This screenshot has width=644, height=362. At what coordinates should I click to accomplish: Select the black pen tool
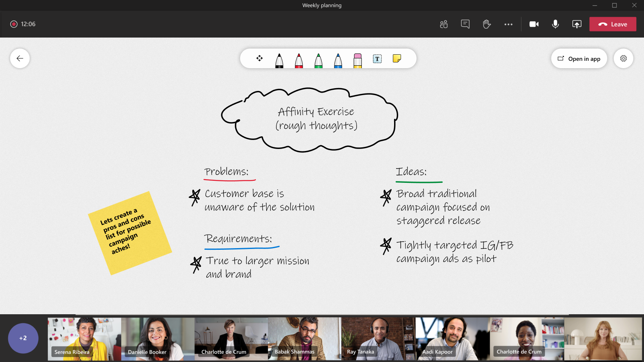[x=279, y=60]
